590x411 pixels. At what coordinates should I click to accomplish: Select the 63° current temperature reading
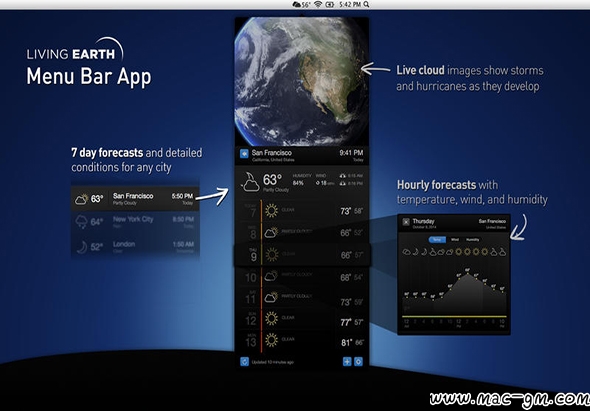(x=272, y=180)
